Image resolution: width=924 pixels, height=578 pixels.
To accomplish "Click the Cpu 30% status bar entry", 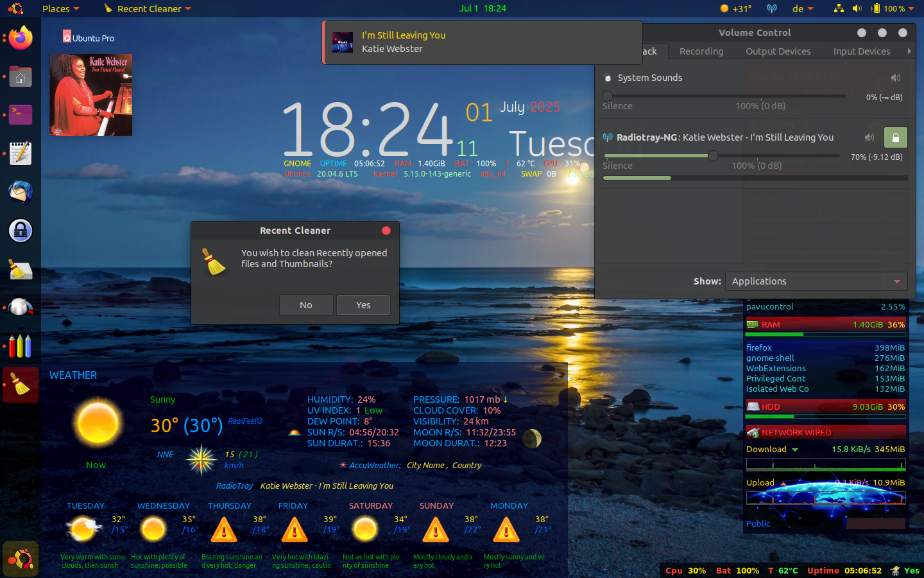I will (x=685, y=570).
